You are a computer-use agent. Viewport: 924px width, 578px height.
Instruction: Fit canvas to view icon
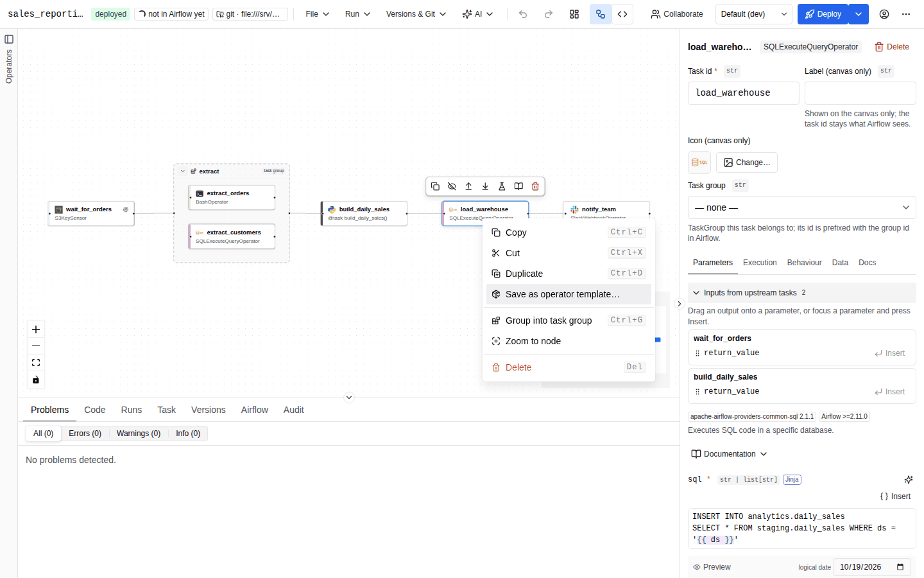[36, 363]
